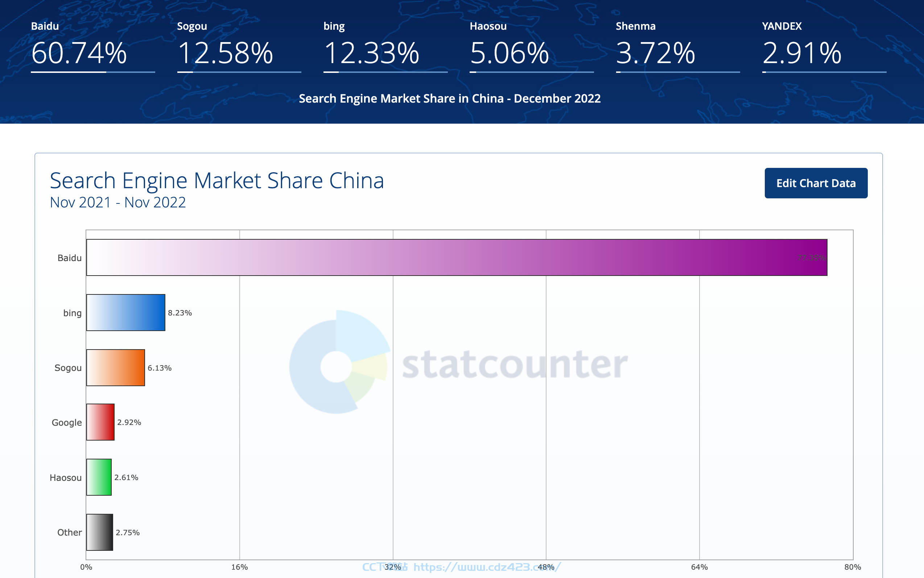The image size is (924, 578).
Task: Click the Search Engine Market Share China title
Action: (x=217, y=181)
